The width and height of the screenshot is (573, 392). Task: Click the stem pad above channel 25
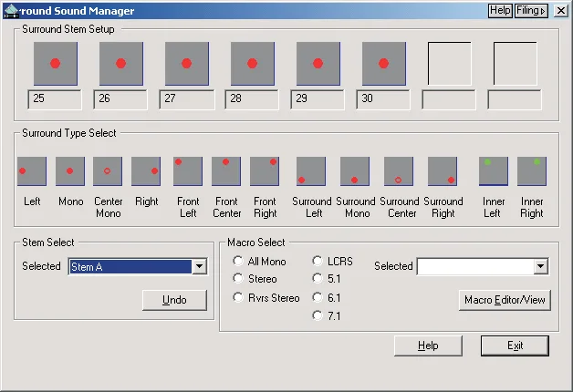click(56, 64)
